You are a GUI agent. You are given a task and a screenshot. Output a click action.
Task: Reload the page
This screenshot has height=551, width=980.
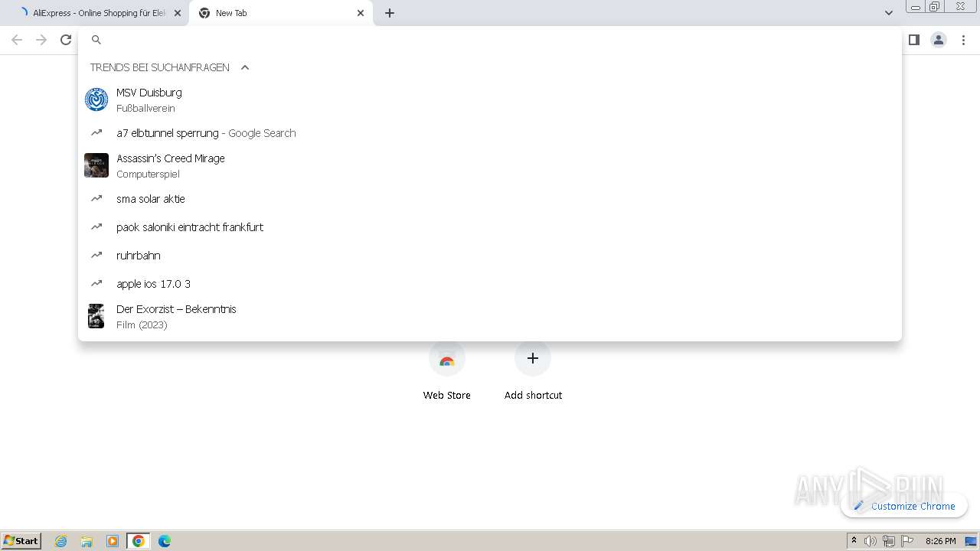(x=66, y=40)
